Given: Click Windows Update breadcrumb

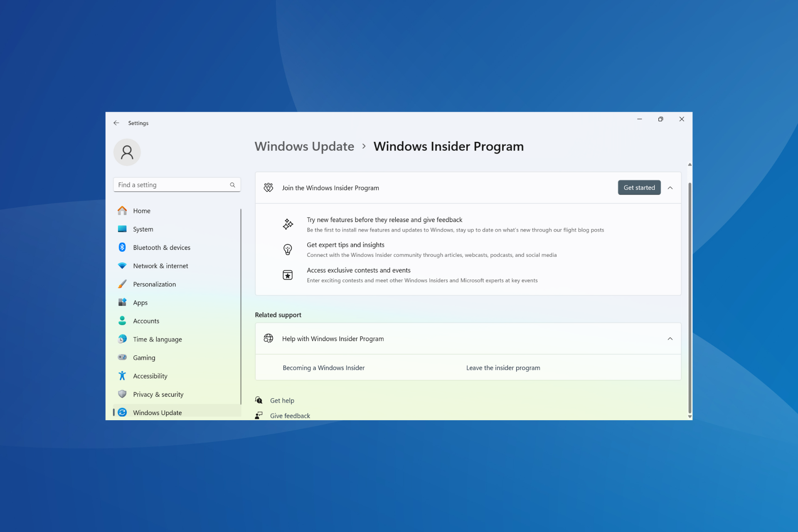Looking at the screenshot, I should 304,146.
